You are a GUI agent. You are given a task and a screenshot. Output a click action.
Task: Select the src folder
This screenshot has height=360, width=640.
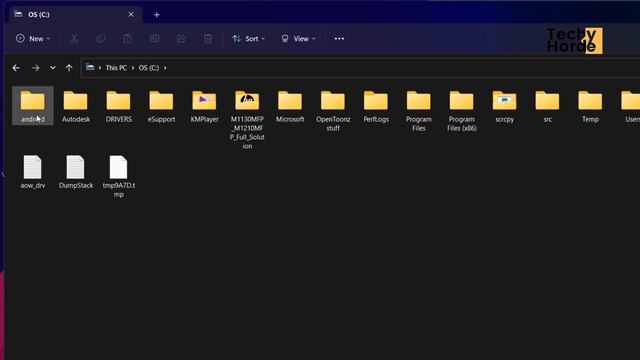click(x=547, y=106)
